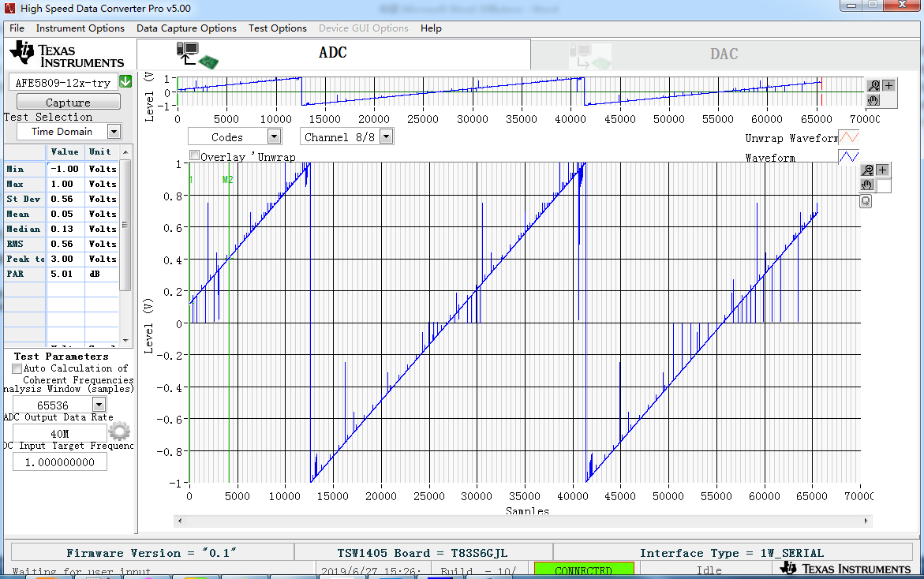Switch to the DAC tab
The image size is (924, 579).
click(725, 54)
